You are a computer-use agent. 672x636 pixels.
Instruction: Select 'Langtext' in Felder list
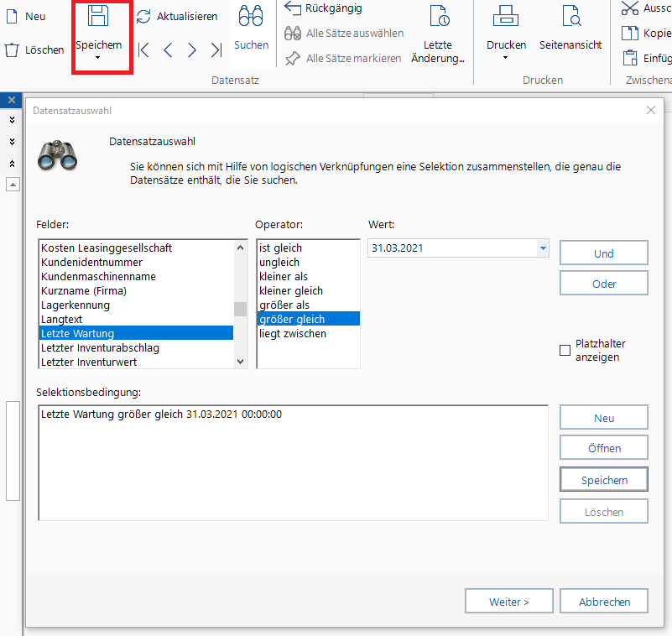136,320
